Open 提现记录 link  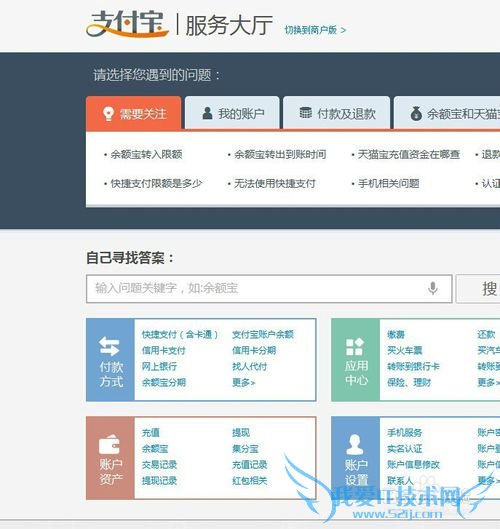[x=159, y=480]
